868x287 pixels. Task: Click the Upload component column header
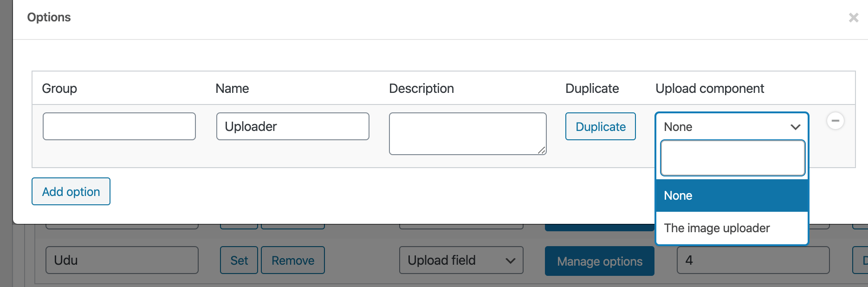(x=709, y=88)
